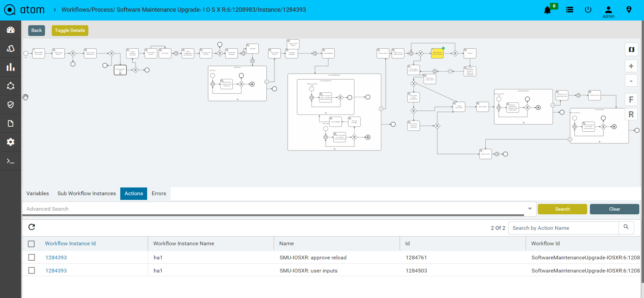Open the atom logo home link
Image resolution: width=644 pixels, height=298 pixels.
pos(24,10)
